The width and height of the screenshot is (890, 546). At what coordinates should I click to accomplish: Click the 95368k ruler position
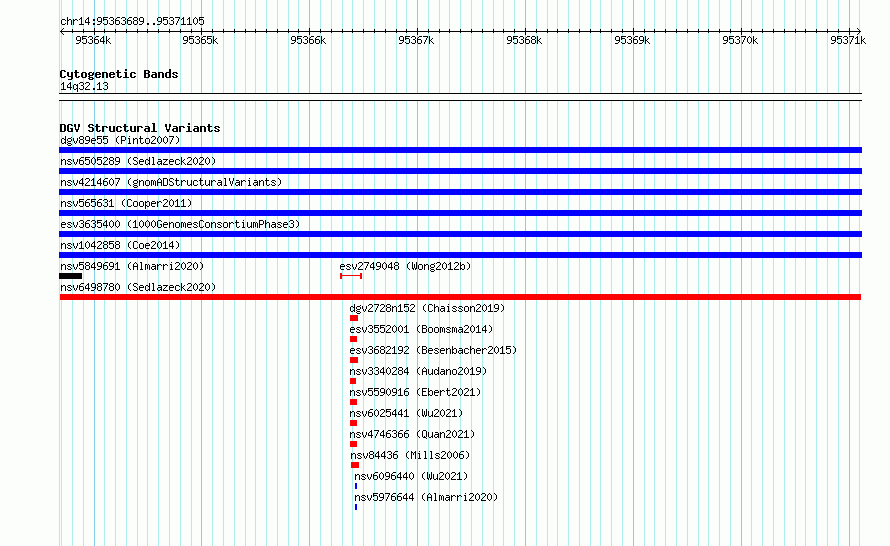[x=524, y=40]
